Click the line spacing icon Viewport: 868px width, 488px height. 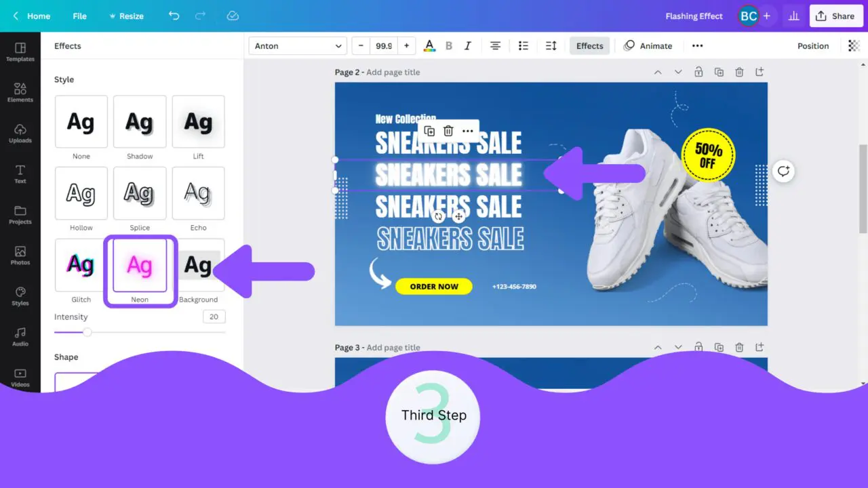[x=551, y=46]
